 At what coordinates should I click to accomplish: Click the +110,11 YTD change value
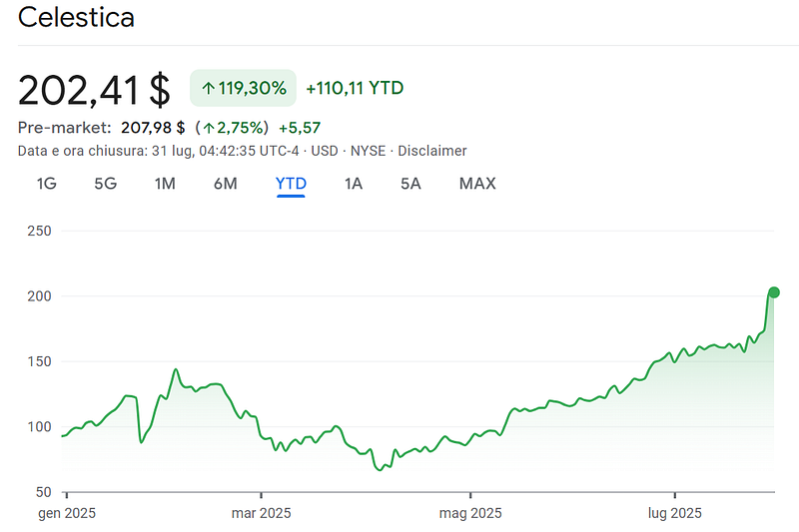[x=355, y=89]
